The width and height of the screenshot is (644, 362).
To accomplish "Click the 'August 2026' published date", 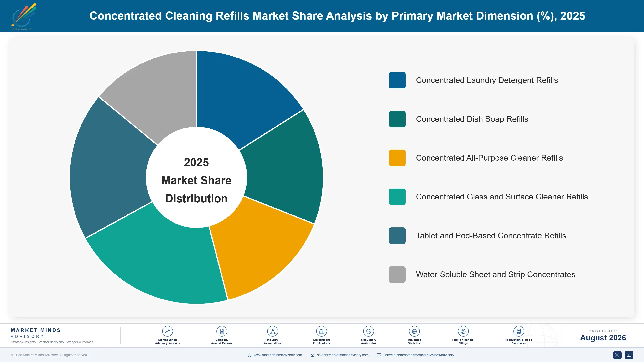I will tap(603, 338).
